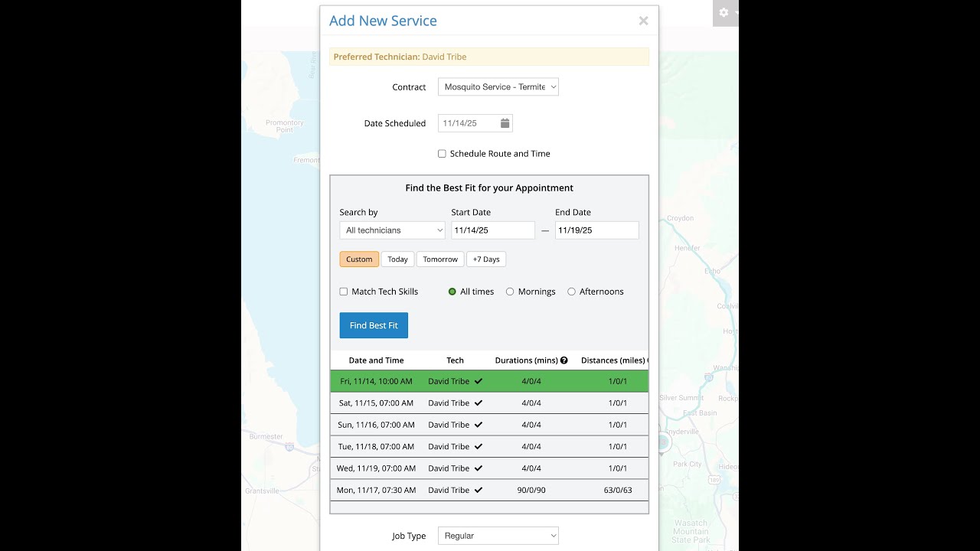Click the checkmark in the Fri 11/14 row

(x=479, y=381)
